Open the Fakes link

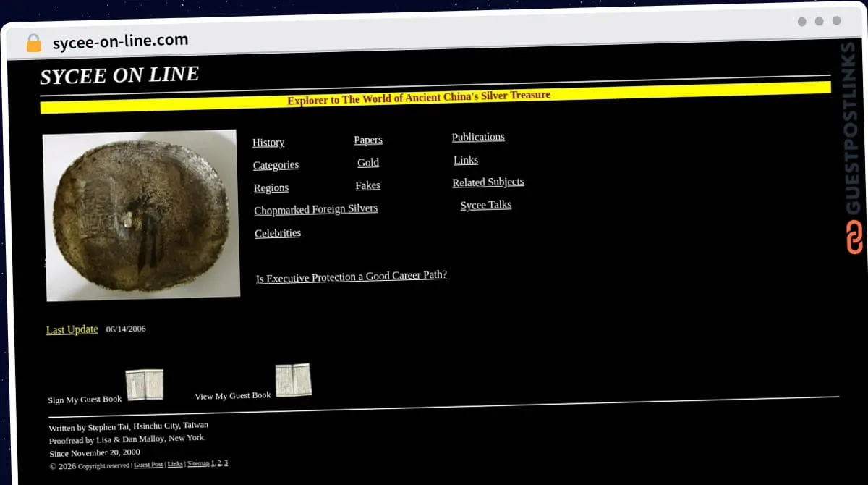(367, 185)
